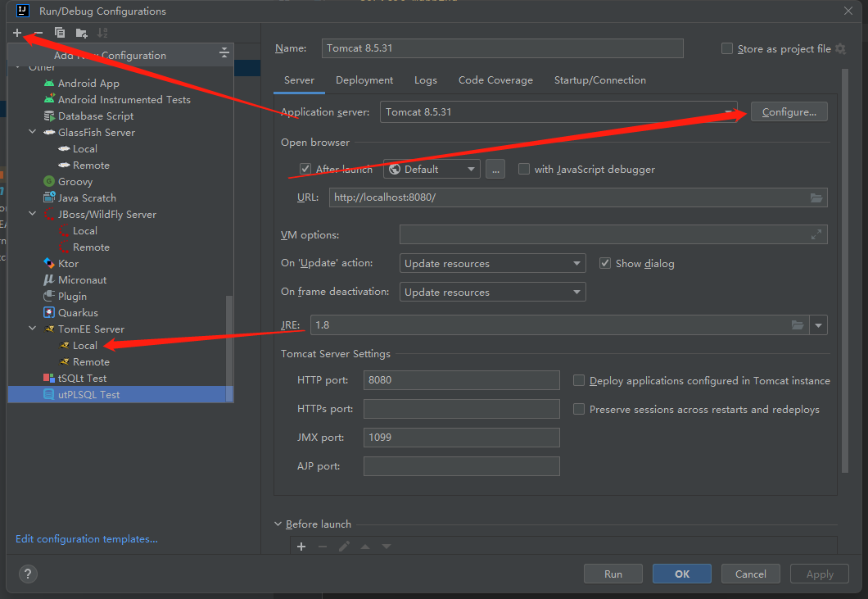The height and width of the screenshot is (599, 868).
Task: Click the OK button
Action: point(682,574)
